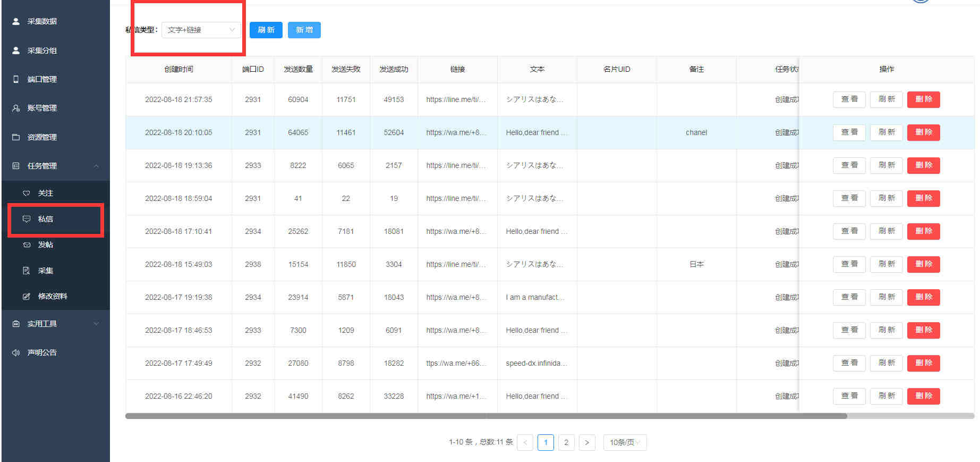Click the link cell in the 2022-08-18 20:10:05 row
The image size is (980, 462).
point(457,132)
